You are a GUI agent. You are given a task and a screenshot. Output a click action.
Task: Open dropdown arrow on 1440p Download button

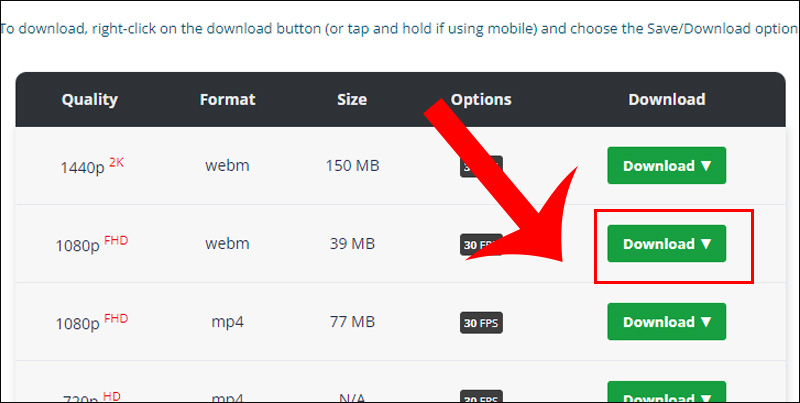click(706, 166)
